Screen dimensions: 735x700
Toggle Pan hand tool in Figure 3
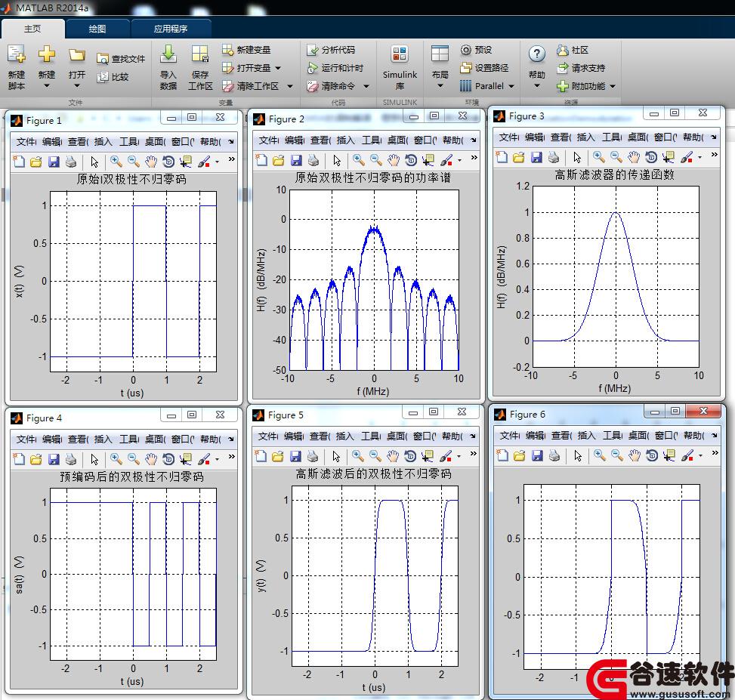[633, 157]
